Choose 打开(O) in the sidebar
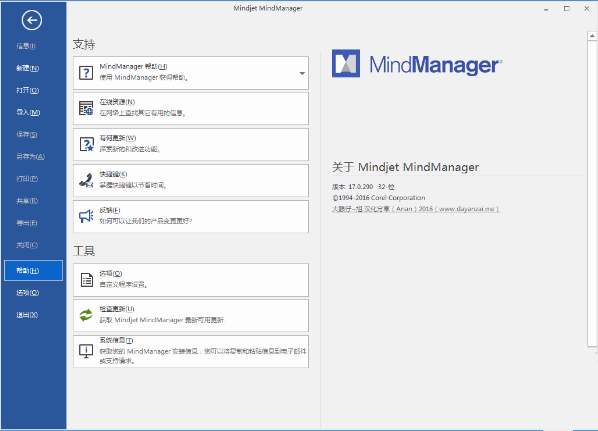Screen dimensions: 598x431 (27, 90)
